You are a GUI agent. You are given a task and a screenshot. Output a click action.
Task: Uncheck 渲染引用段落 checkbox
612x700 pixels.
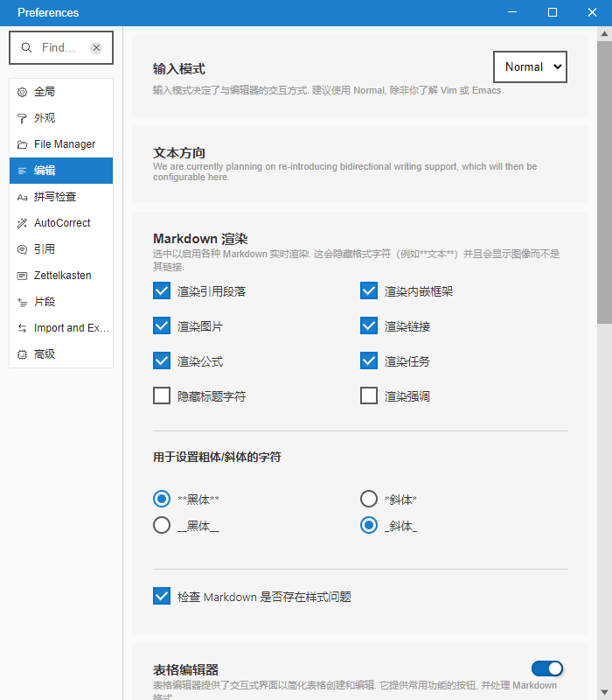point(162,290)
